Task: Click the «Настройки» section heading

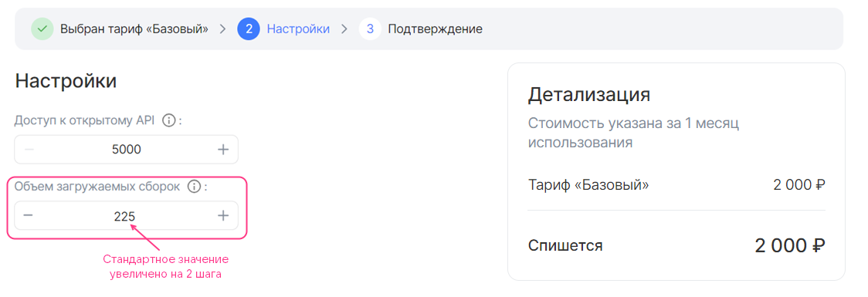Action: pyautogui.click(x=66, y=81)
